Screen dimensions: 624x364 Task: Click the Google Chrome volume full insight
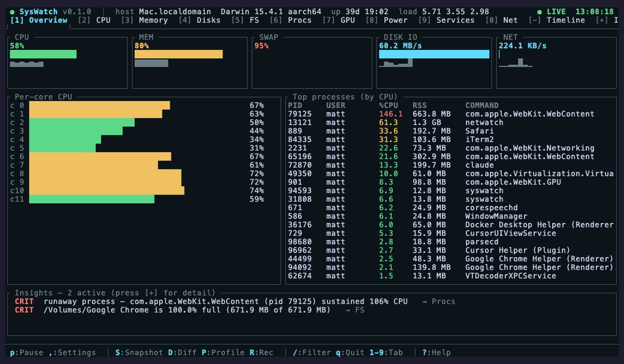click(190, 310)
